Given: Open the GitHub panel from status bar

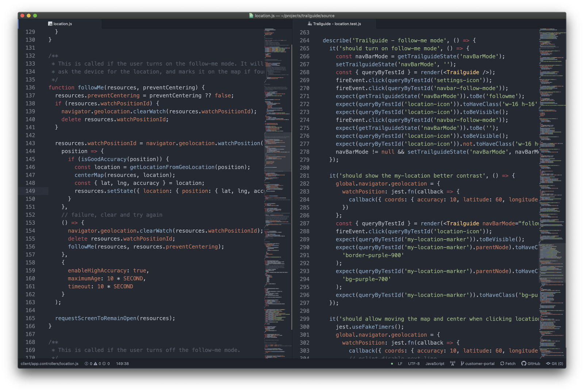Looking at the screenshot, I should tap(531, 364).
